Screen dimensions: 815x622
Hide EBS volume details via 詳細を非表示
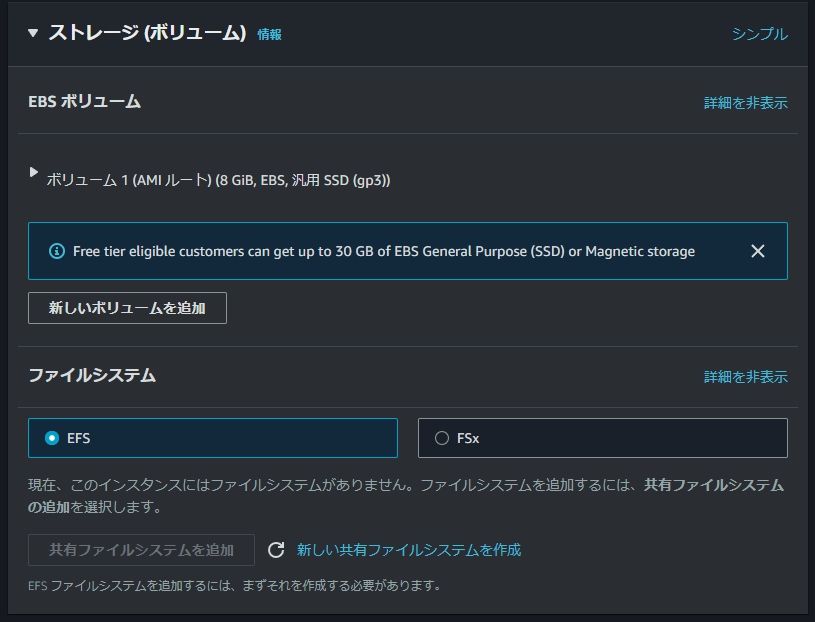[x=745, y=102]
